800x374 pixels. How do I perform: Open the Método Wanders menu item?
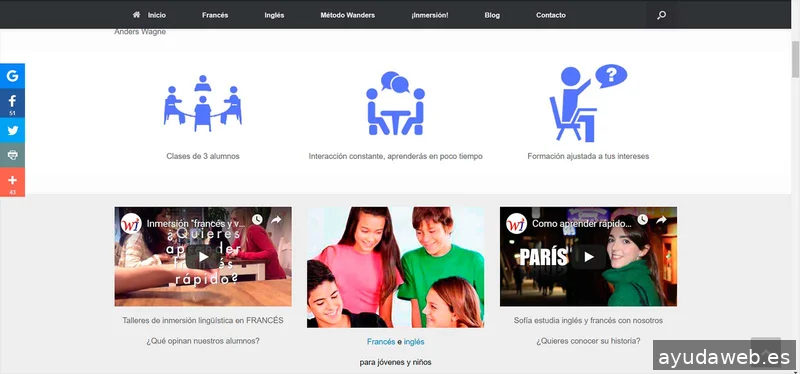pos(347,15)
